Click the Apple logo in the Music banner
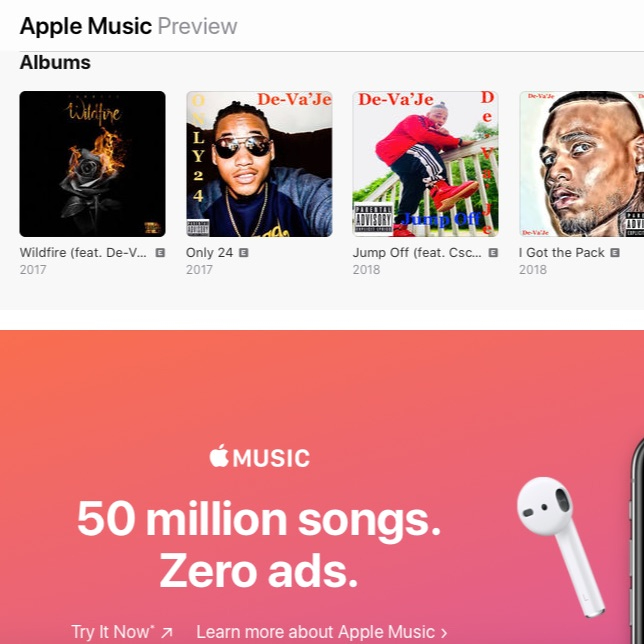 click(x=219, y=455)
